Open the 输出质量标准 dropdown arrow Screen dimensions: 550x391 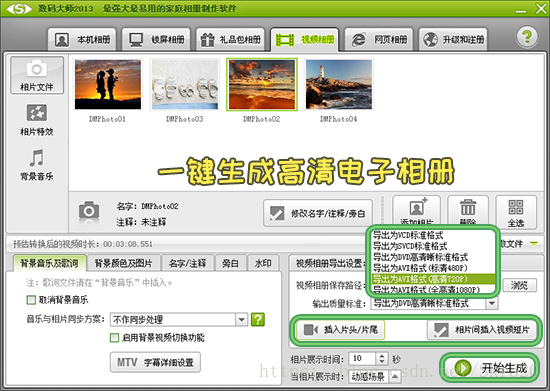pos(492,303)
